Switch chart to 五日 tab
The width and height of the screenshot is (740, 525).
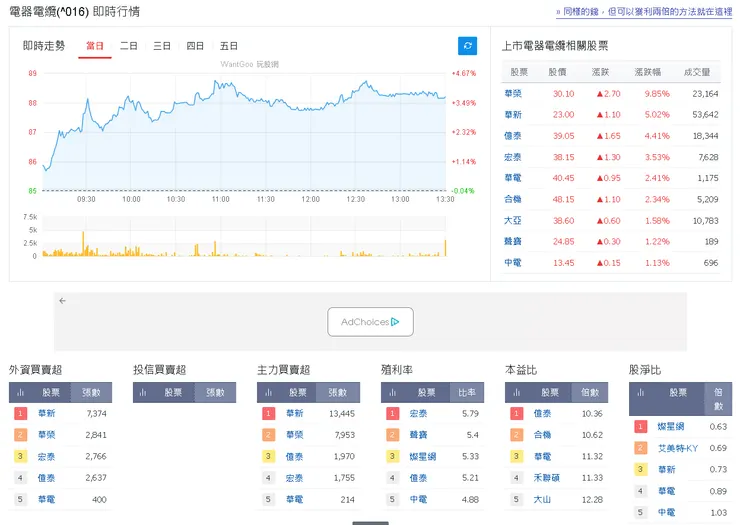228,46
